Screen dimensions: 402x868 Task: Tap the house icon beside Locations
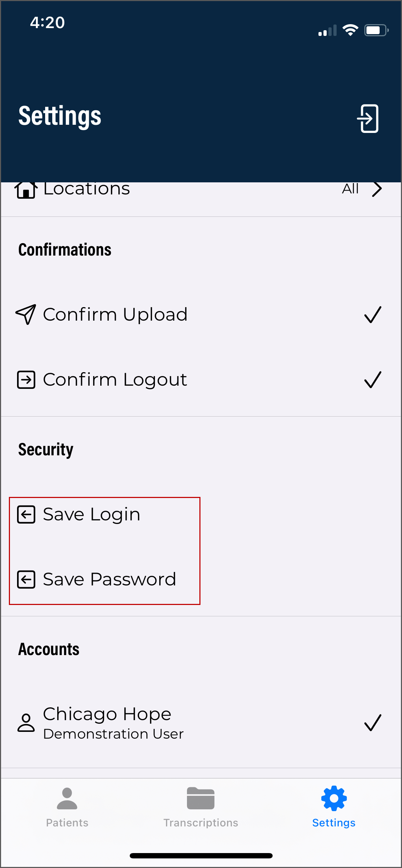coord(26,190)
